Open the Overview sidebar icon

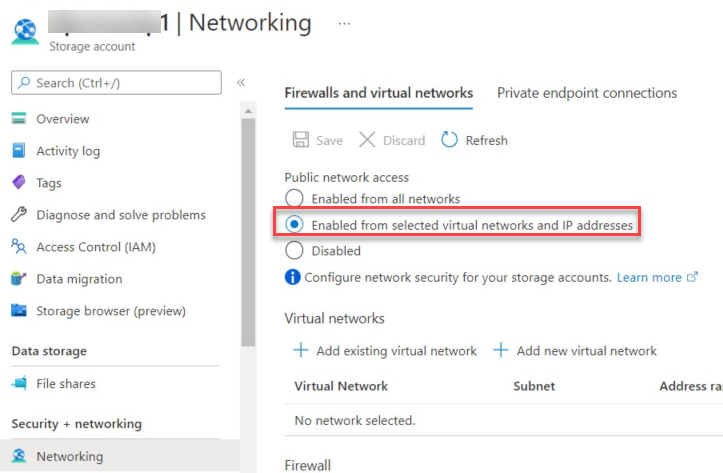(x=19, y=118)
